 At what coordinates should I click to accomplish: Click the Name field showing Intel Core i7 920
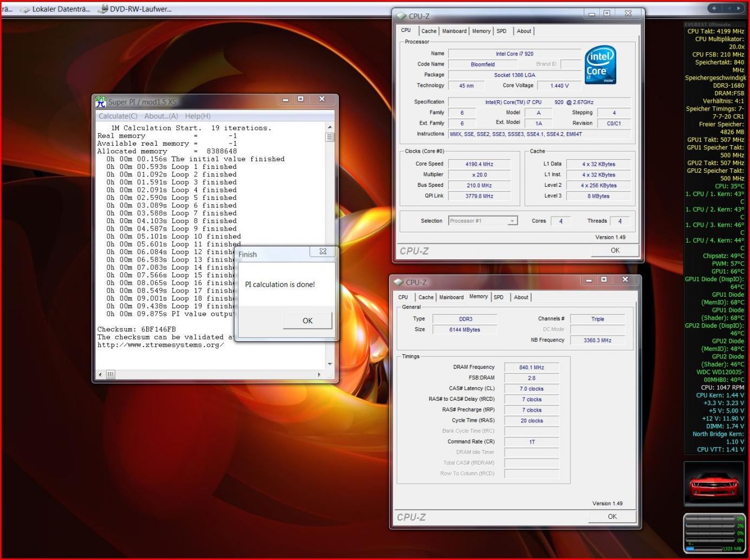[x=514, y=54]
